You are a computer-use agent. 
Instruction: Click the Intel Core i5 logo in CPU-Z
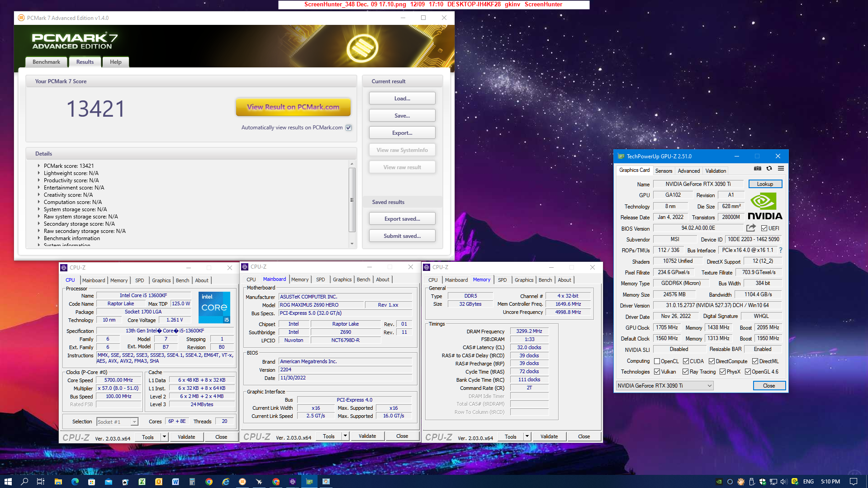pyautogui.click(x=214, y=308)
